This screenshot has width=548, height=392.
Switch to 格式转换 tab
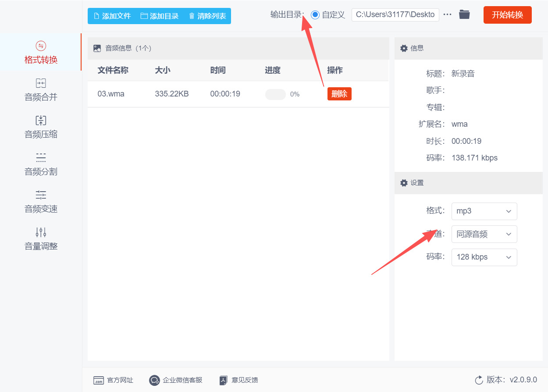(x=41, y=52)
